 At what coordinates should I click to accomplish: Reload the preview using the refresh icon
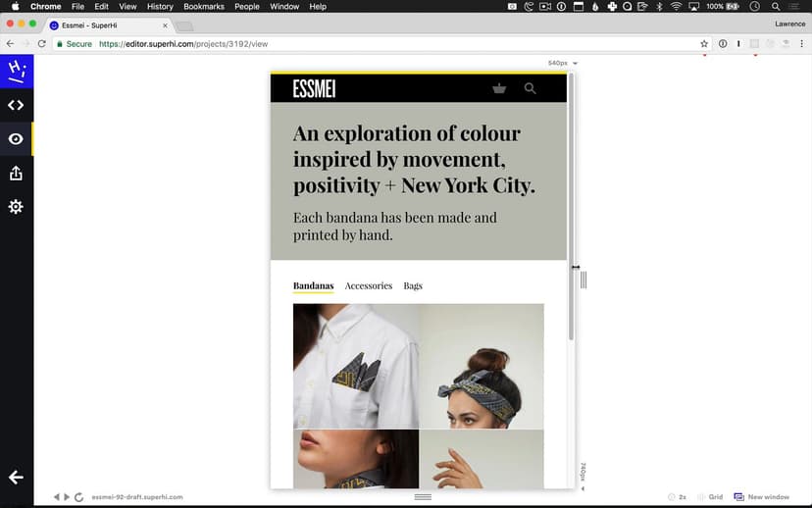coord(78,497)
